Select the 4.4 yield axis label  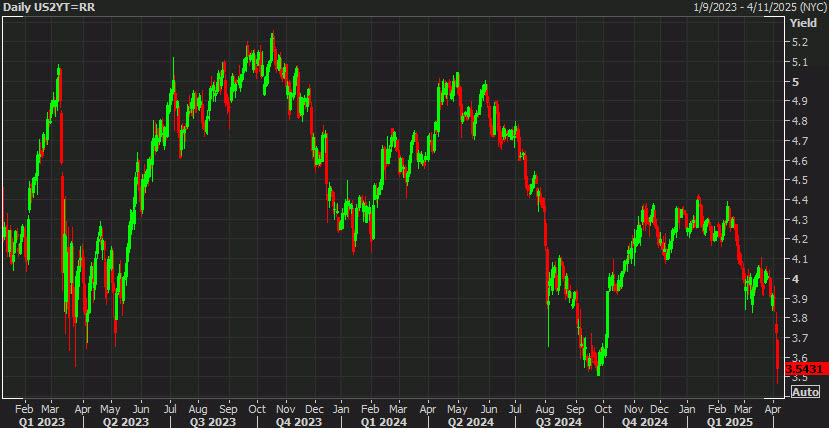coord(798,200)
